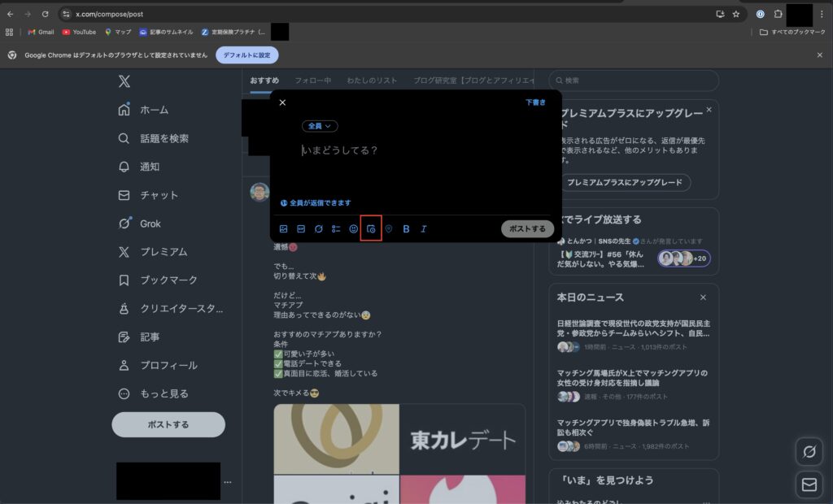Open the floating Grok button bottom right
833x504 pixels.
(809, 451)
